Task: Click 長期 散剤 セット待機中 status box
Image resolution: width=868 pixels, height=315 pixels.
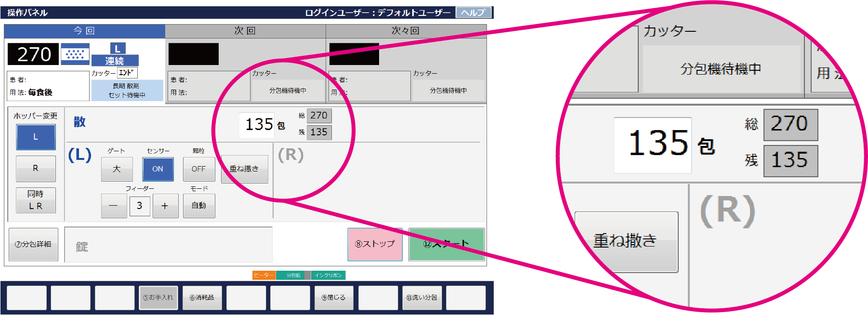Action: tap(127, 91)
